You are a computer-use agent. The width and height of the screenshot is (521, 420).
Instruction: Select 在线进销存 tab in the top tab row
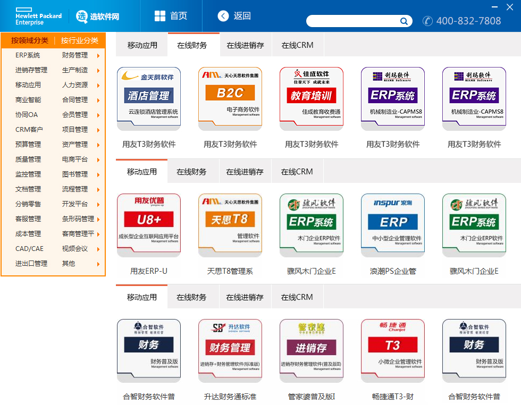246,45
